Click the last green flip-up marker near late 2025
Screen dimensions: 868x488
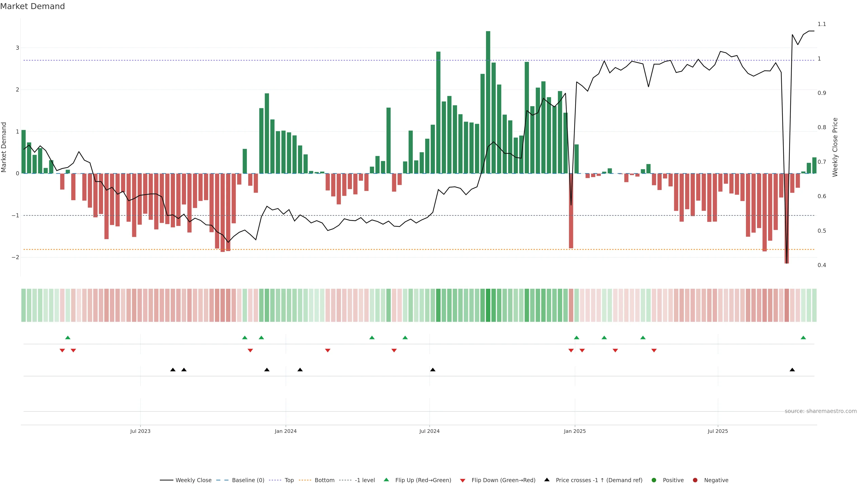point(803,338)
